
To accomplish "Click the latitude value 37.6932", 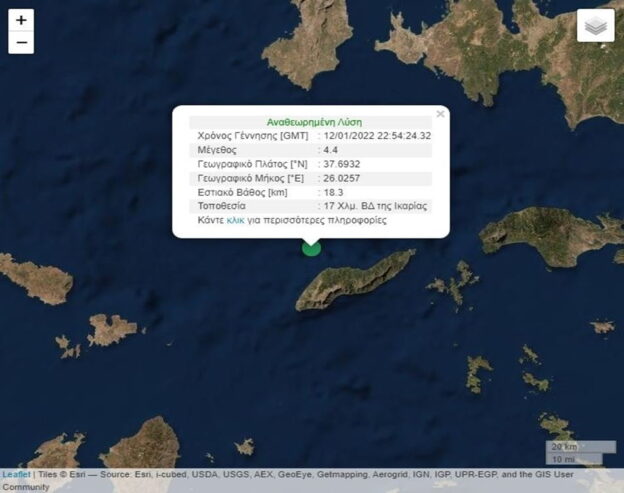I will coord(341,163).
